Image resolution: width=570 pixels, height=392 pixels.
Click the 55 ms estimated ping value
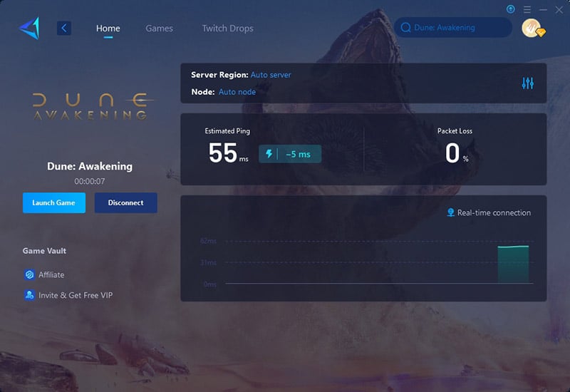[228, 153]
